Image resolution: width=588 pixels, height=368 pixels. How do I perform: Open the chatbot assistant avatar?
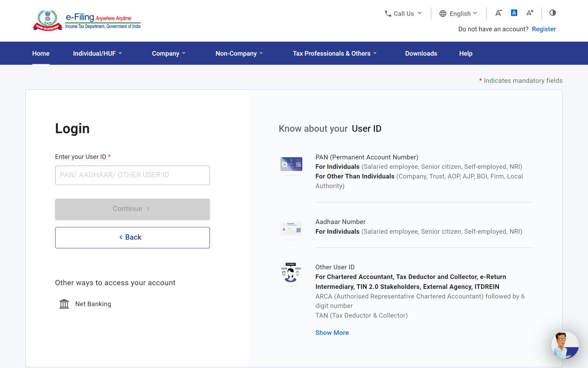[x=565, y=345]
